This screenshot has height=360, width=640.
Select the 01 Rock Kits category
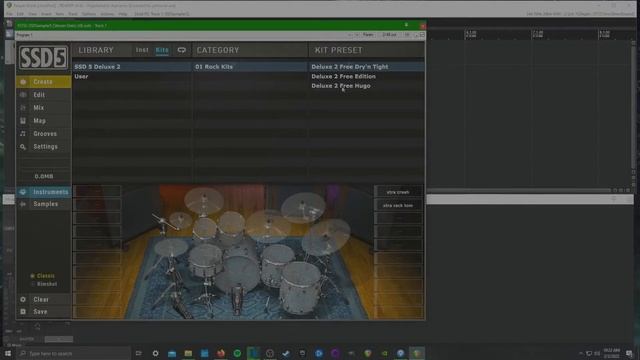click(250, 67)
